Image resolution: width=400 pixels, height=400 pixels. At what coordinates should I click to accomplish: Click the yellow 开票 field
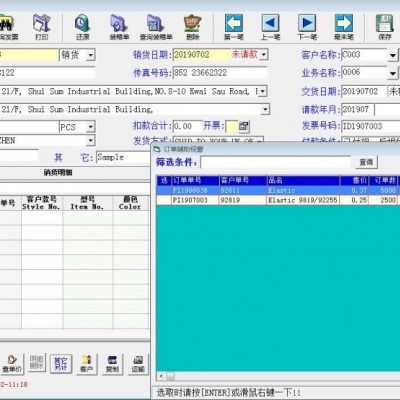click(x=232, y=126)
